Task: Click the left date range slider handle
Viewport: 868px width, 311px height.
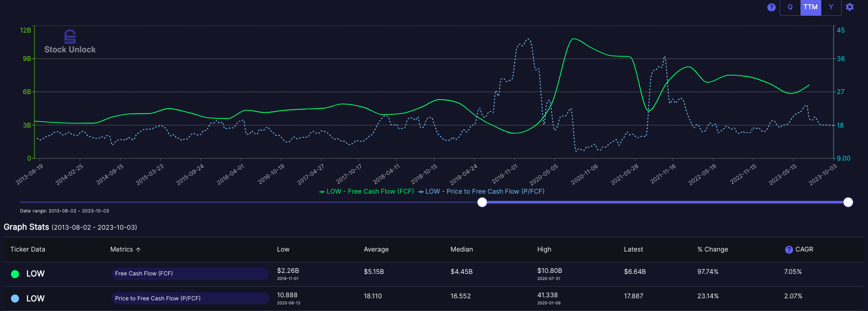Action: click(x=482, y=202)
